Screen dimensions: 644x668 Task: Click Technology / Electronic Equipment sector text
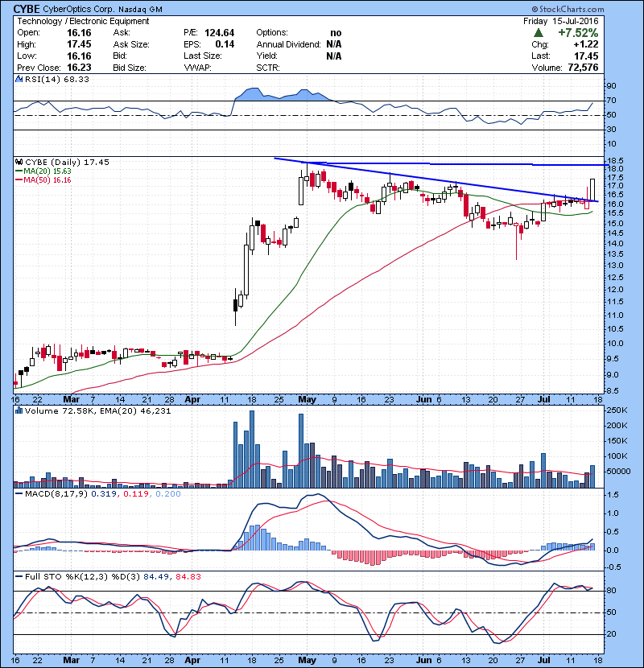point(83,21)
